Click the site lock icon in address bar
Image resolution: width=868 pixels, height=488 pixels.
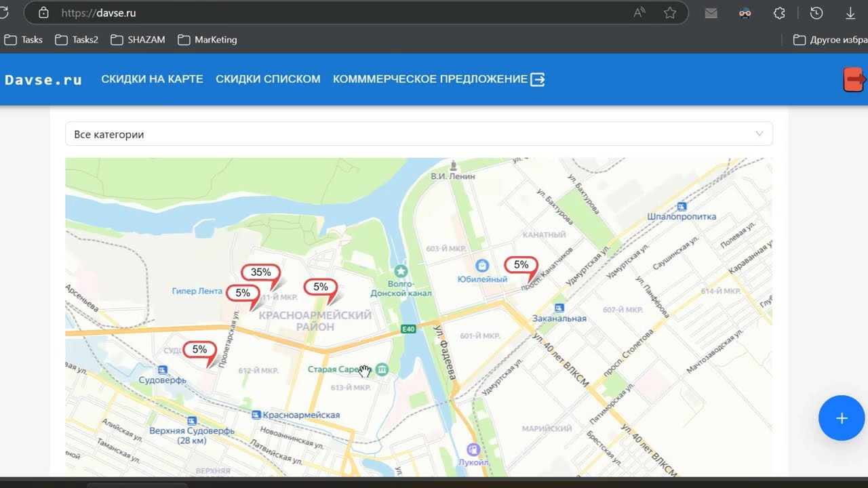tap(44, 13)
